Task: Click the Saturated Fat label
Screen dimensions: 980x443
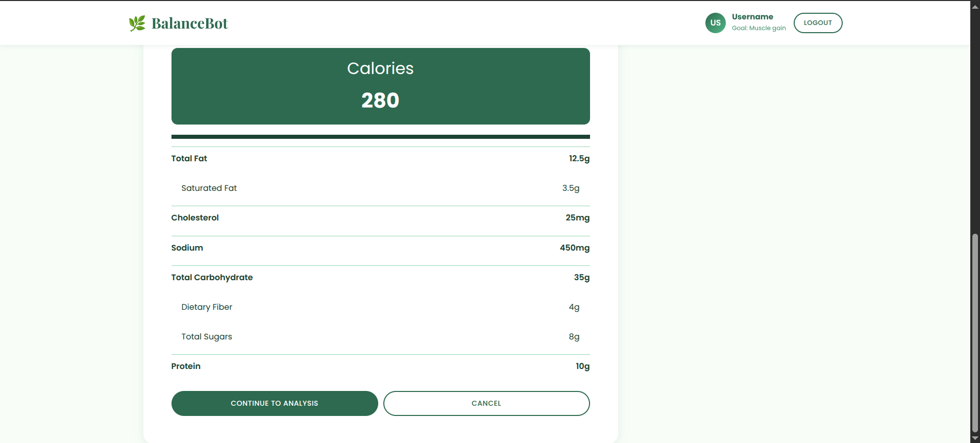Action: click(209, 188)
